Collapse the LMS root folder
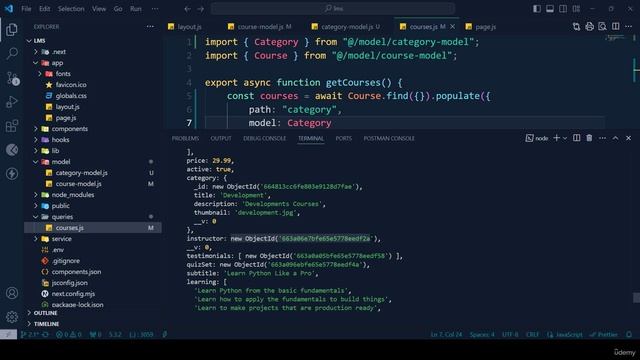The height and width of the screenshot is (360, 640). 29,41
